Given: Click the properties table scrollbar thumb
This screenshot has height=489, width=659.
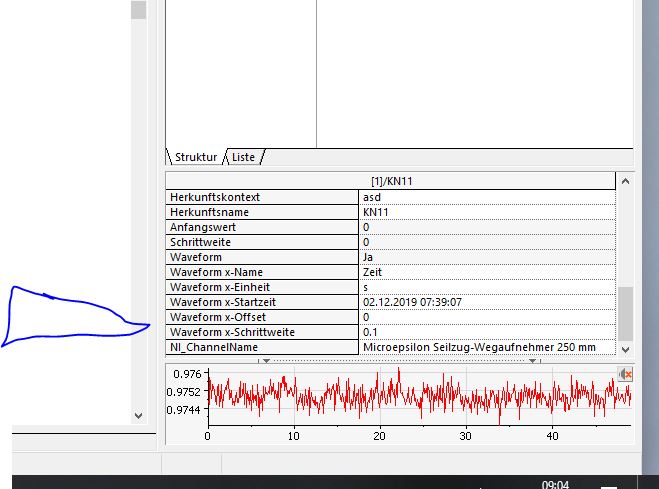Looking at the screenshot, I should pyautogui.click(x=625, y=313).
